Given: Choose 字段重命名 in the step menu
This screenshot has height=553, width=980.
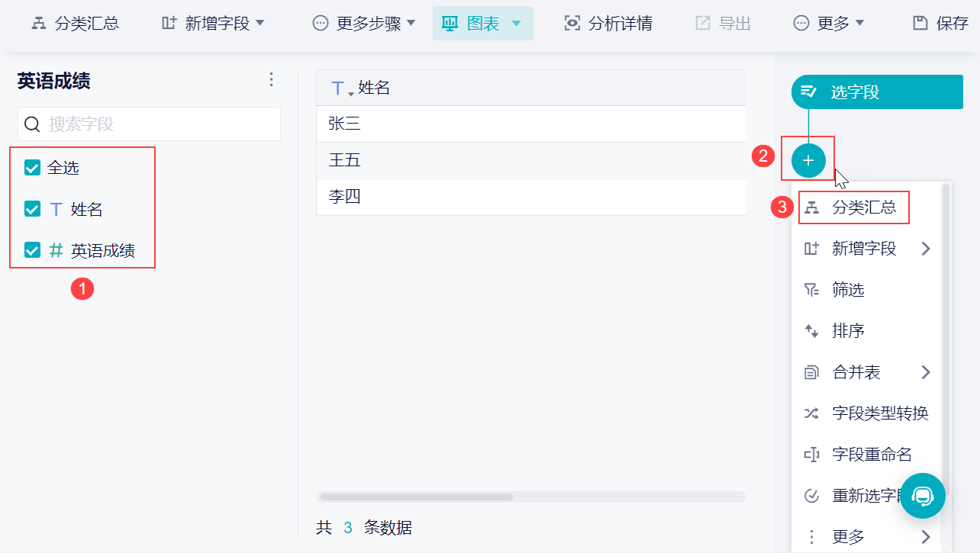Looking at the screenshot, I should pyautogui.click(x=872, y=455).
